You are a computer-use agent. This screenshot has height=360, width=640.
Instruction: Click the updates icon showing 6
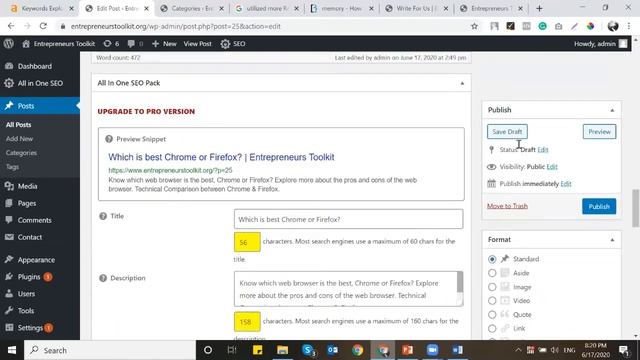pyautogui.click(x=111, y=44)
